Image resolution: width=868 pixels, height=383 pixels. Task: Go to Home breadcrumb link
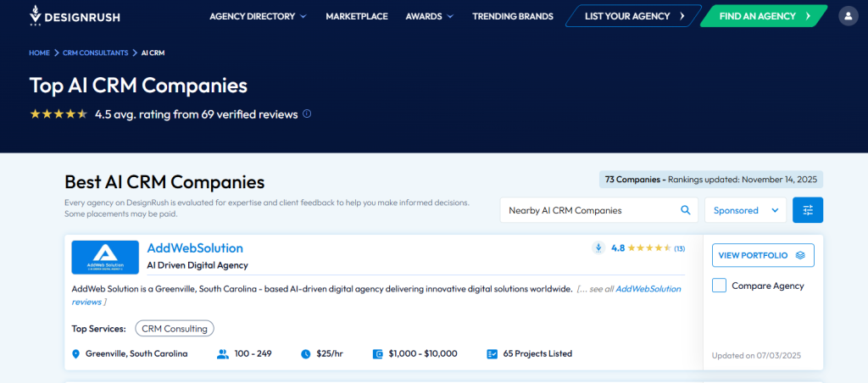tap(39, 53)
